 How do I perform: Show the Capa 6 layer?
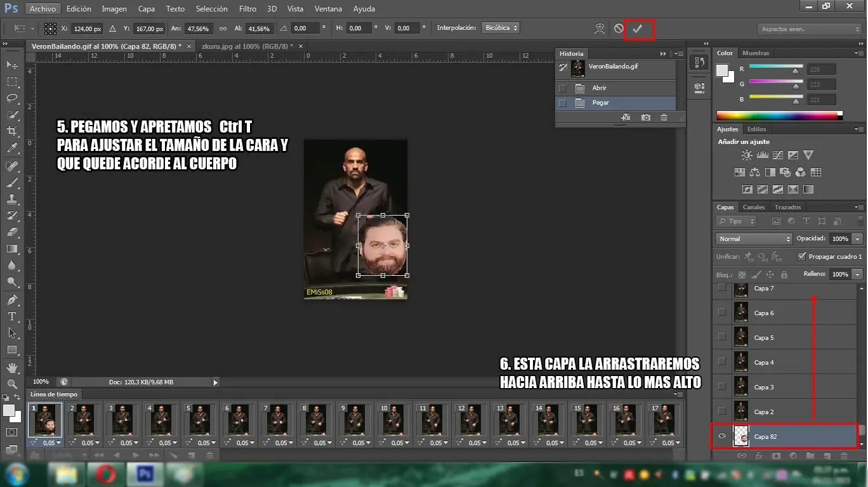(x=721, y=313)
